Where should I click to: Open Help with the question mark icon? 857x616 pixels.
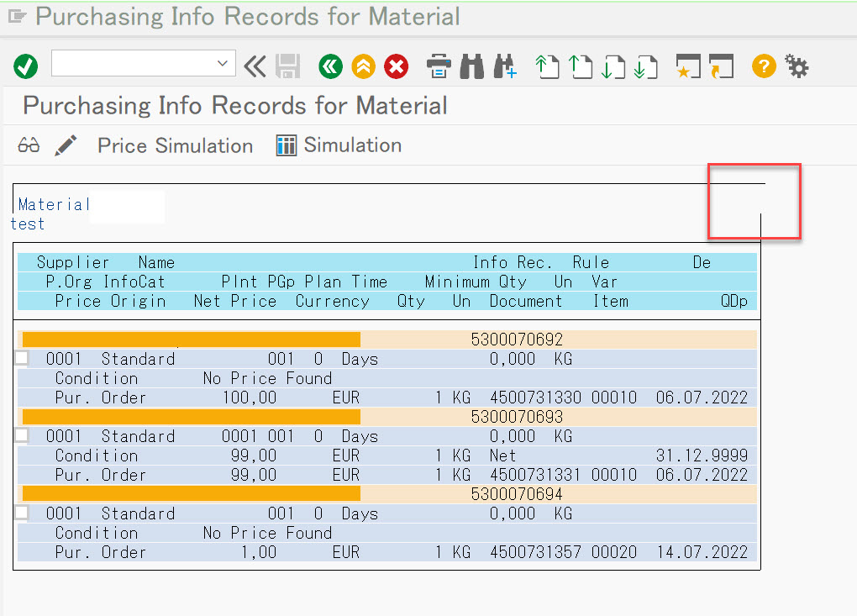pos(764,66)
